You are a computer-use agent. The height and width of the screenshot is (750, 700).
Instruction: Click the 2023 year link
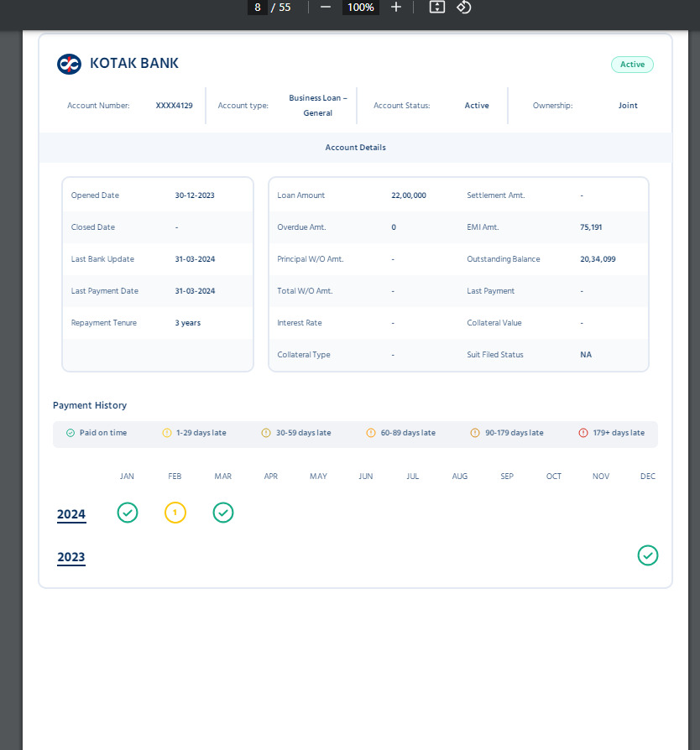click(x=71, y=557)
